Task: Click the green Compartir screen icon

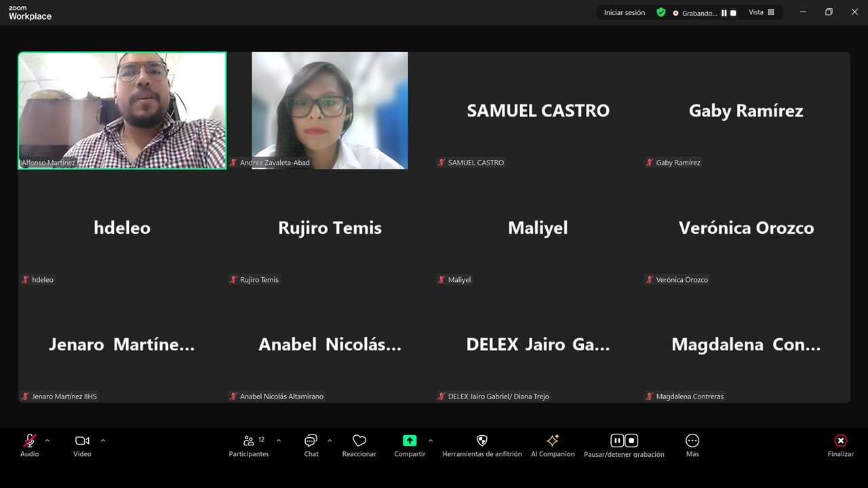Action: click(410, 441)
